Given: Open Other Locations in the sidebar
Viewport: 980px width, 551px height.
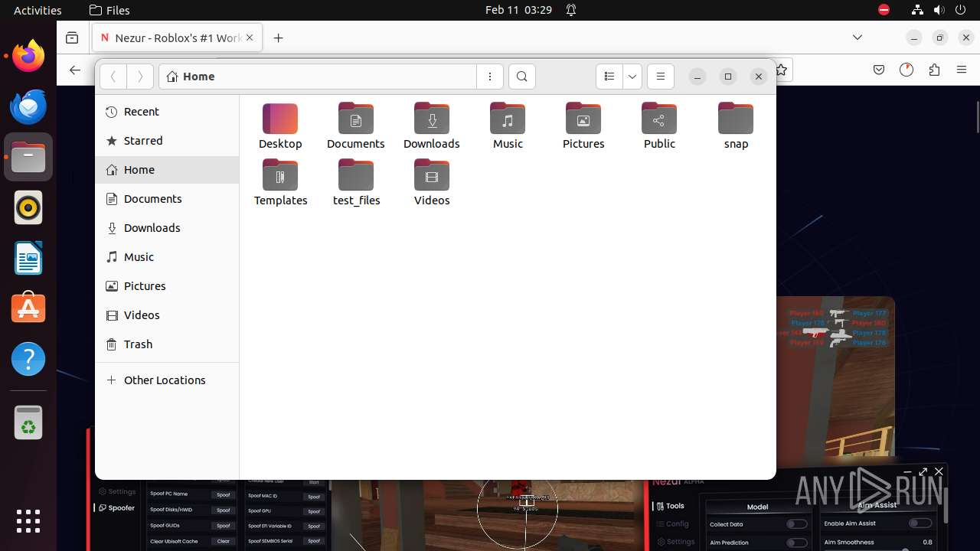Looking at the screenshot, I should pyautogui.click(x=167, y=380).
